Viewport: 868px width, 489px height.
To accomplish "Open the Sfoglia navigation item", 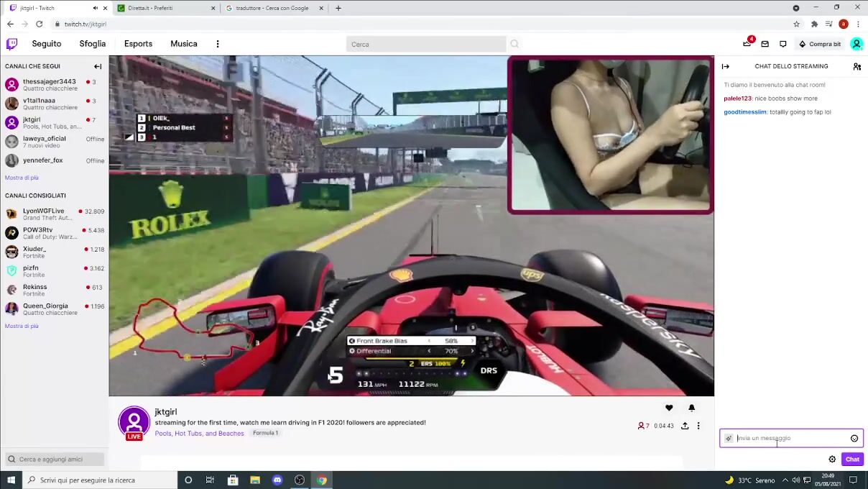I will tap(93, 44).
